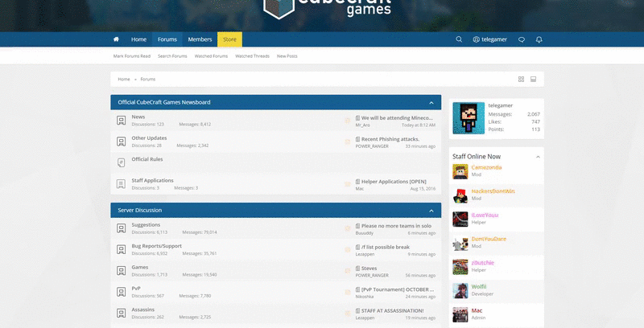Open zDutchie's profile name
The width and height of the screenshot is (644, 328).
pyautogui.click(x=482, y=263)
